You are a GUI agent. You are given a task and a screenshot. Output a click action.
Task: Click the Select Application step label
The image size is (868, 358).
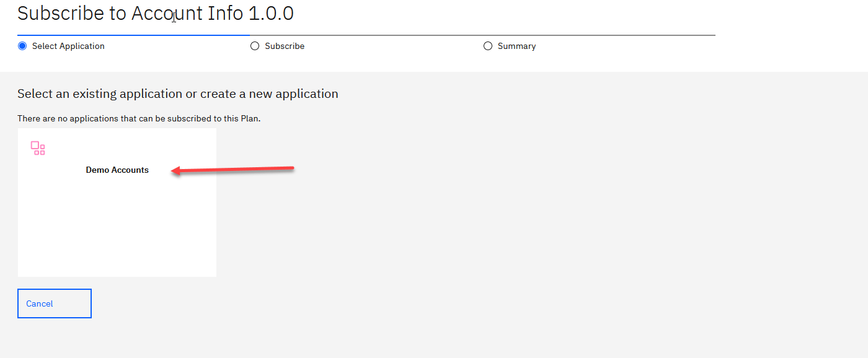68,46
